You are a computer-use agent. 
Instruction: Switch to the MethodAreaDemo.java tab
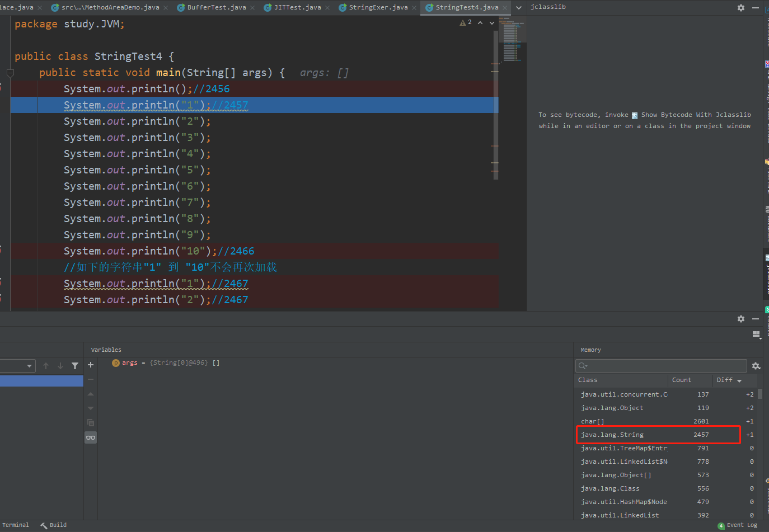click(110, 7)
